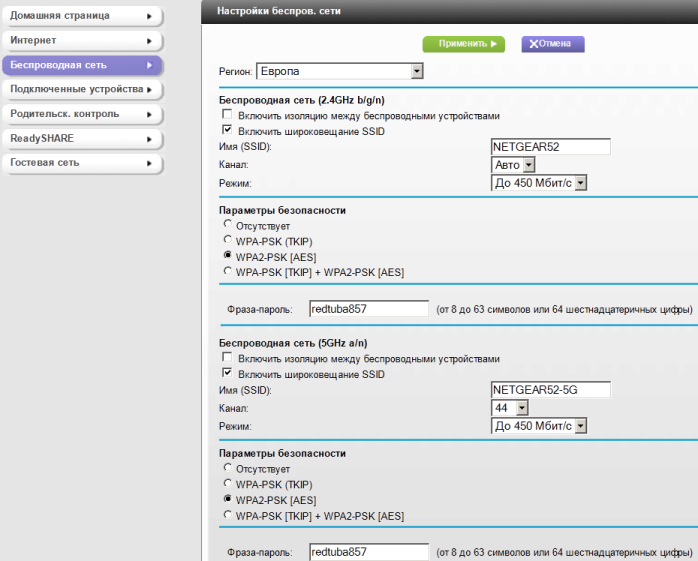Toggle 5GHz SSID broadcast checkbox

pos(227,373)
